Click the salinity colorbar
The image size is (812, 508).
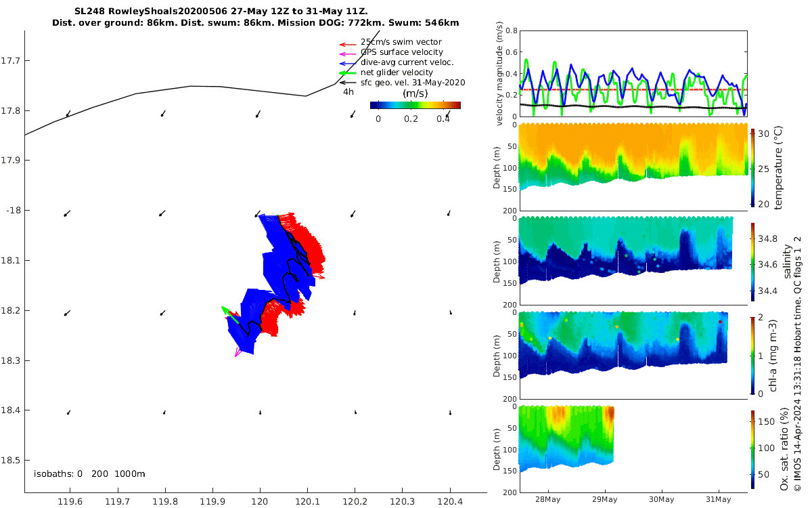point(753,261)
